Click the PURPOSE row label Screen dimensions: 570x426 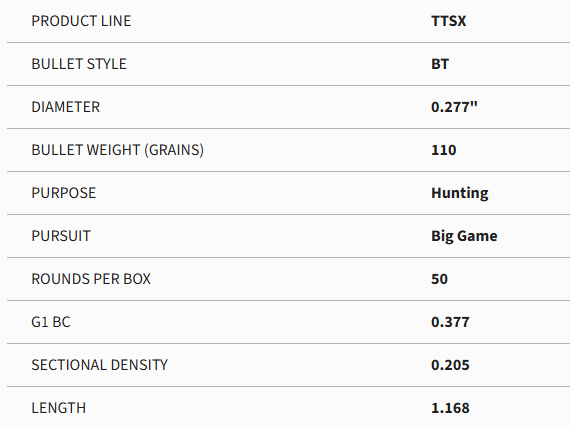tap(64, 193)
